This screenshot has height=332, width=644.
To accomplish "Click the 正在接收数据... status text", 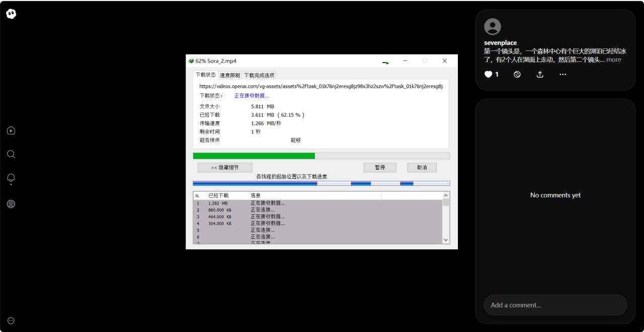I will pos(252,95).
